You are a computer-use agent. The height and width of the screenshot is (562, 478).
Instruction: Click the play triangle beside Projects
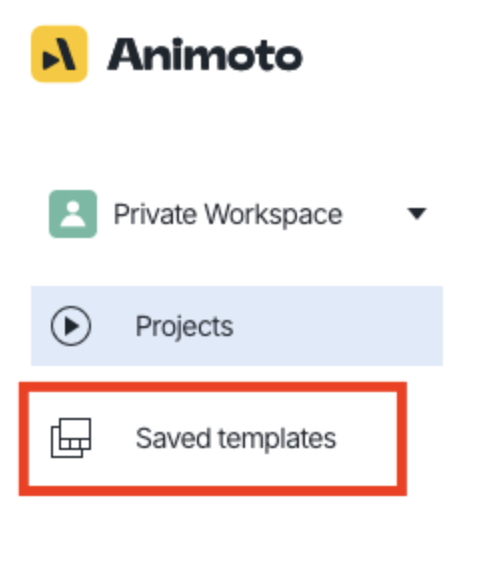72,326
